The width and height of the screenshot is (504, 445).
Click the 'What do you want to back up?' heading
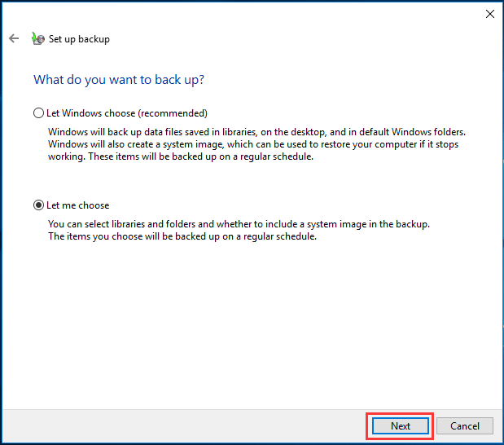[x=119, y=80]
